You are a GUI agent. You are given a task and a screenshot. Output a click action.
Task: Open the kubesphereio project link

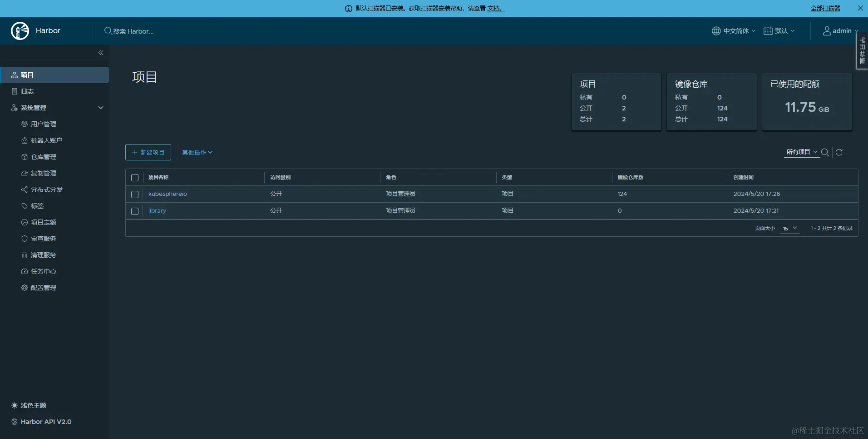coord(168,194)
